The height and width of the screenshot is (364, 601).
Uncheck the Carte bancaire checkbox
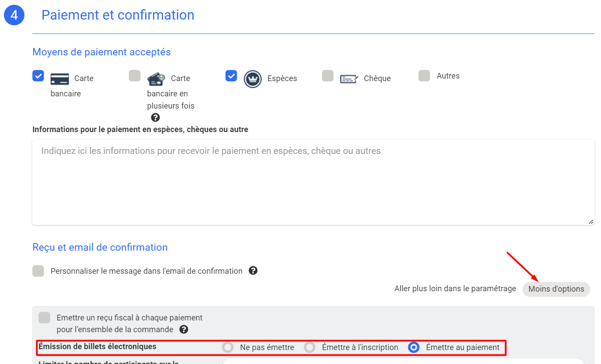pos(38,76)
